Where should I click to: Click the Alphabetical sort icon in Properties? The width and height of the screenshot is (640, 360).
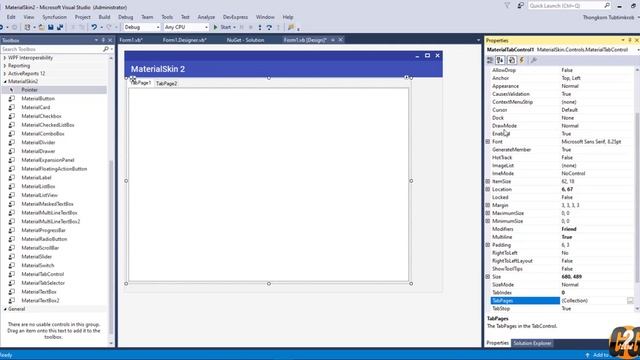point(500,60)
